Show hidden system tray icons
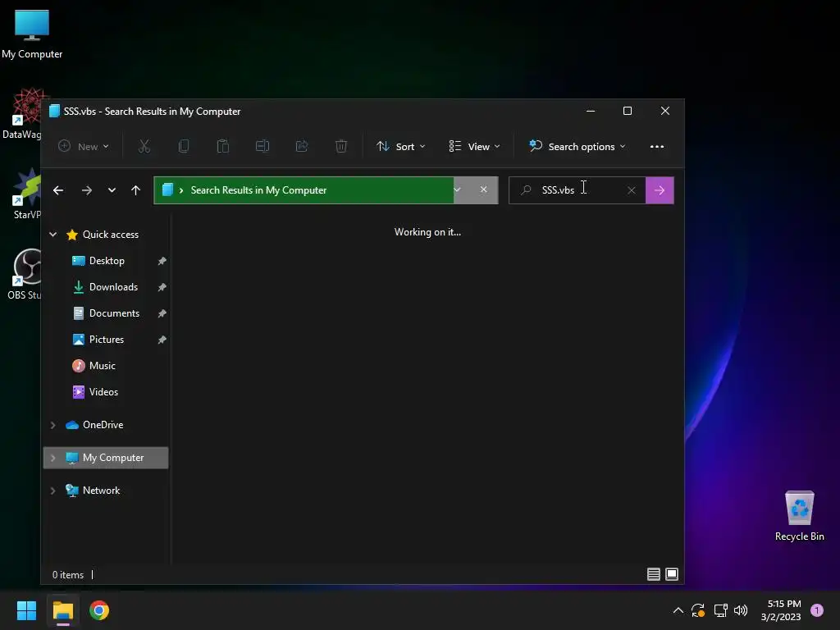 click(678, 610)
